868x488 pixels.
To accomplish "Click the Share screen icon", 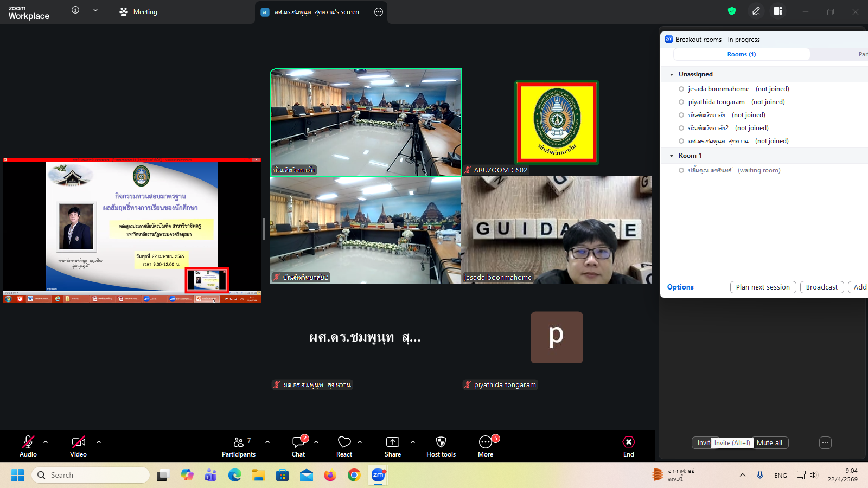I will [x=392, y=442].
